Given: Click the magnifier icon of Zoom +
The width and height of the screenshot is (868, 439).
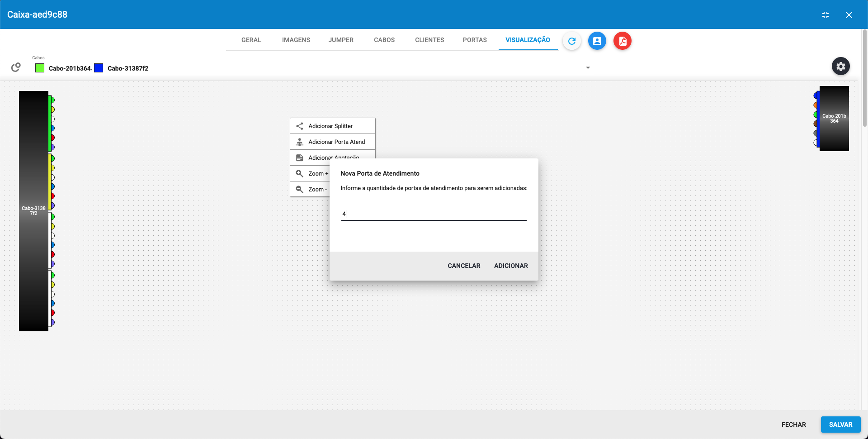Looking at the screenshot, I should pyautogui.click(x=299, y=174).
